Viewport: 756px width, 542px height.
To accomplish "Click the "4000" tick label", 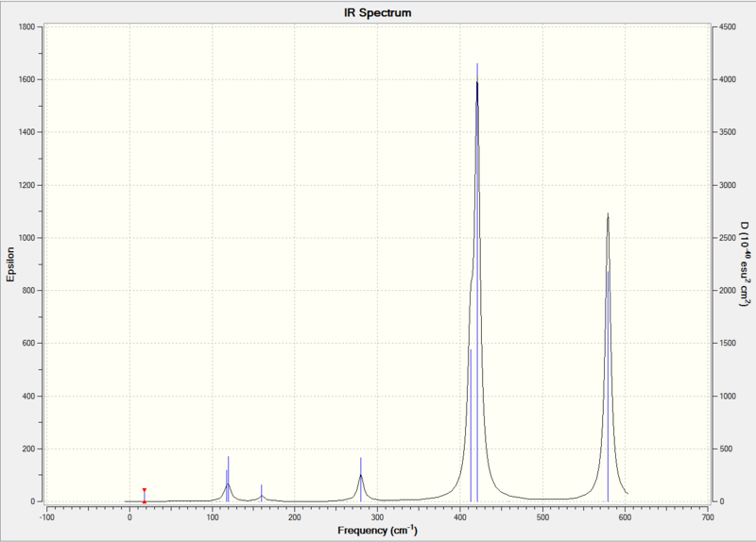I will [728, 79].
